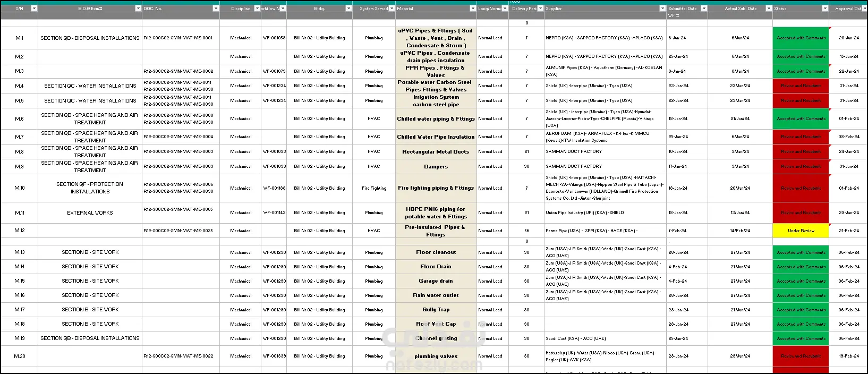
Task: Click the 'M.10' serial number cell
Action: [19, 188]
